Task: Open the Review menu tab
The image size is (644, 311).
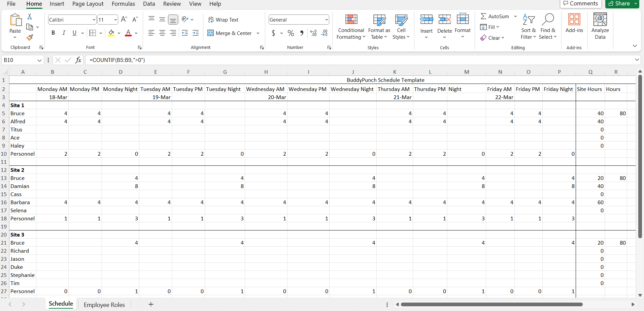Action: point(172,4)
